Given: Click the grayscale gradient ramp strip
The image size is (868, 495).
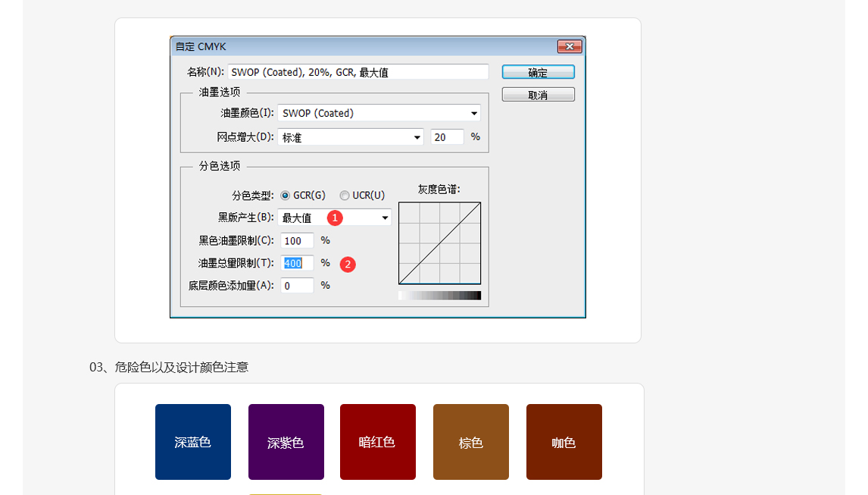Looking at the screenshot, I should 439,295.
